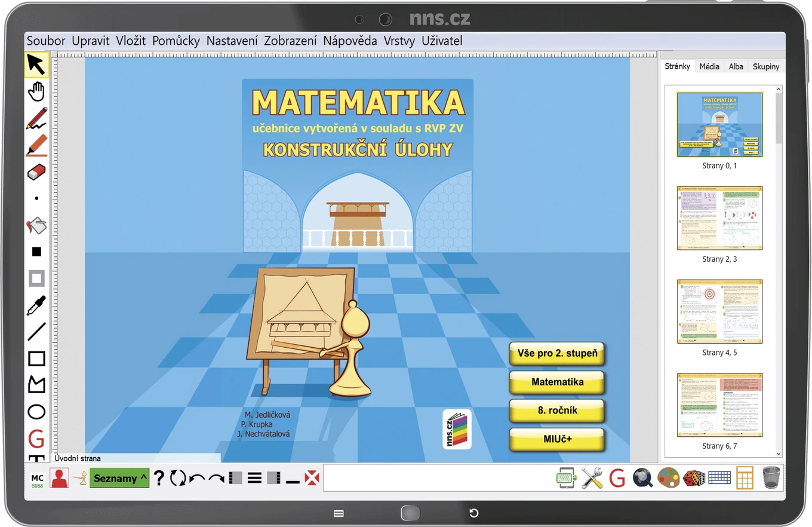
Task: Click the red G icon in bottom toolbar
Action: [x=617, y=478]
